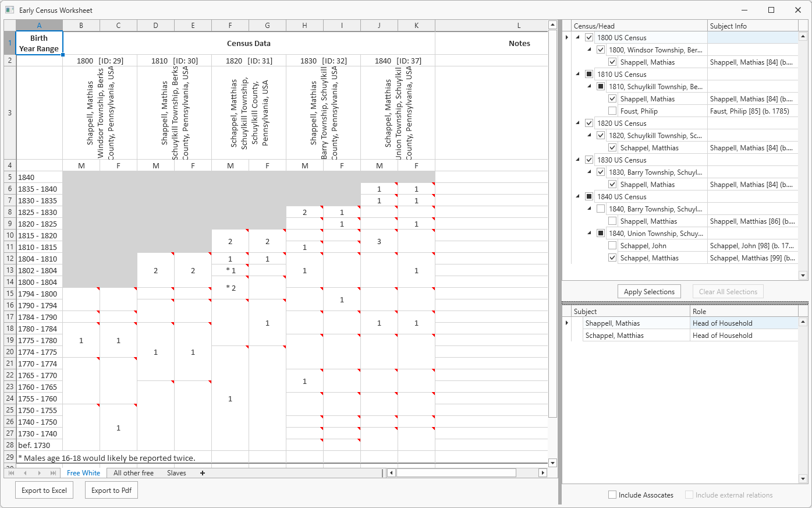The height and width of the screenshot is (508, 812).
Task: Click the previous sheet navigation arrow
Action: [25, 473]
